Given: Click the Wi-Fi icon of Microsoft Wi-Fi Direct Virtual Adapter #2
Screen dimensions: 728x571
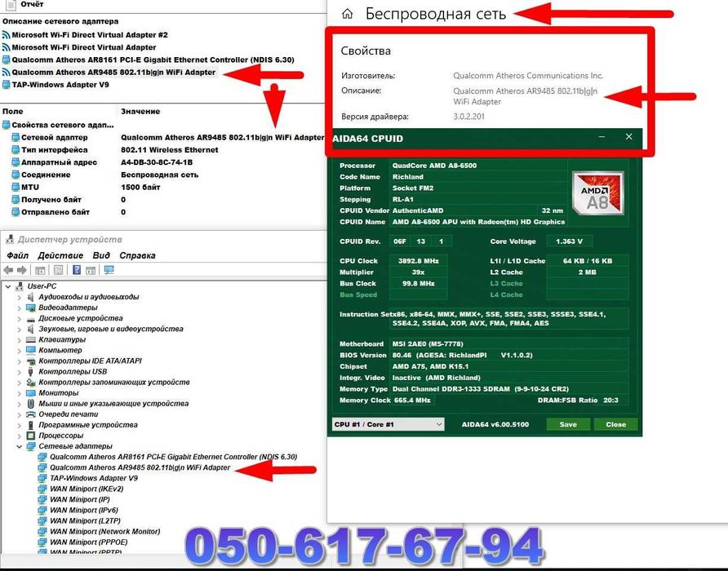Looking at the screenshot, I should coord(6,35).
